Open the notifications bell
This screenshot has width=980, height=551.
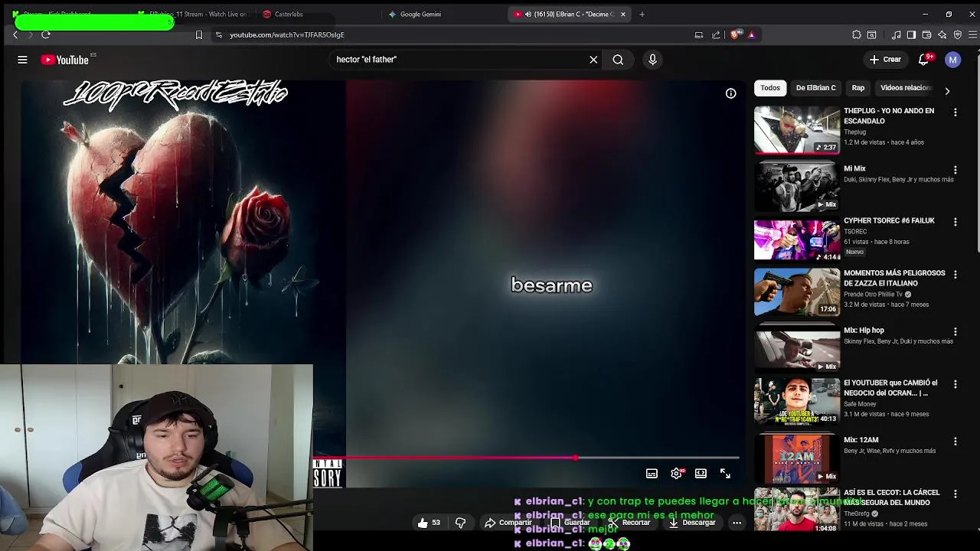[924, 60]
